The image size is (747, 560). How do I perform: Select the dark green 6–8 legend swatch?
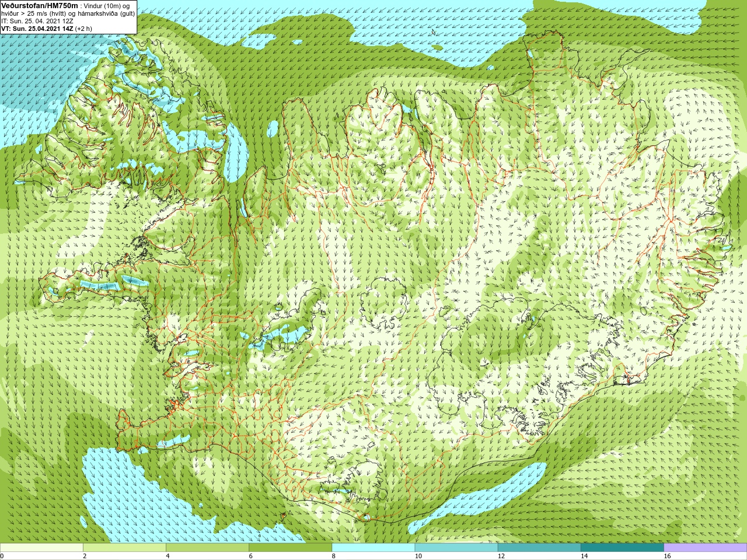(x=291, y=548)
